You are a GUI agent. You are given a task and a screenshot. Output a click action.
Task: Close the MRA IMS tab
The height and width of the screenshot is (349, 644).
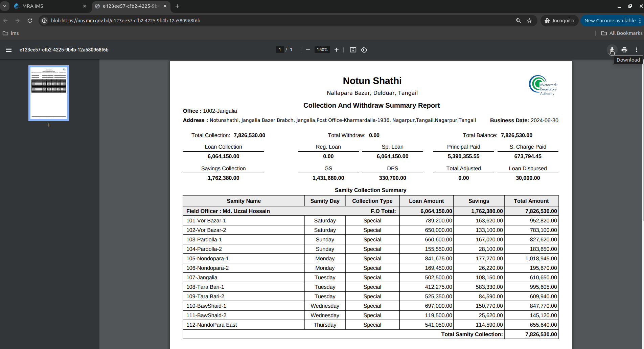coord(85,6)
